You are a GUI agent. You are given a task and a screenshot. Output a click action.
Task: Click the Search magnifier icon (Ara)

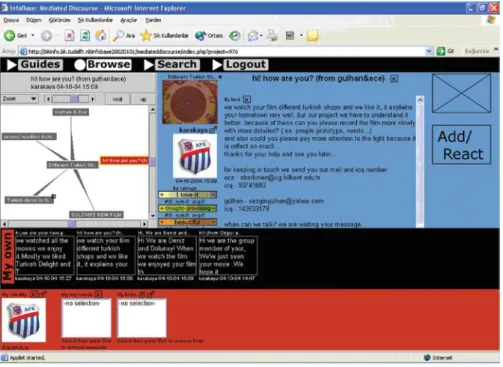click(x=118, y=35)
